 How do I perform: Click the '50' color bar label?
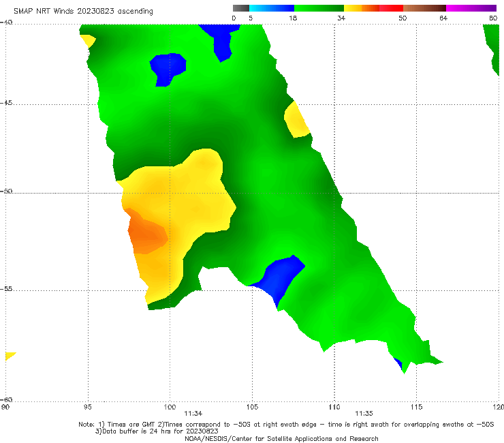pos(403,18)
